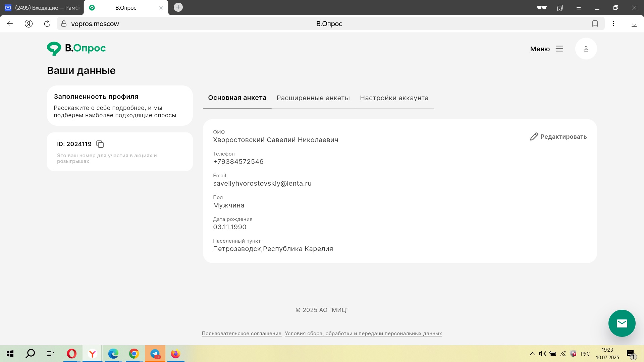Image resolution: width=644 pixels, height=362 pixels.
Task: Open a new browser tab
Action: pos(178,7)
